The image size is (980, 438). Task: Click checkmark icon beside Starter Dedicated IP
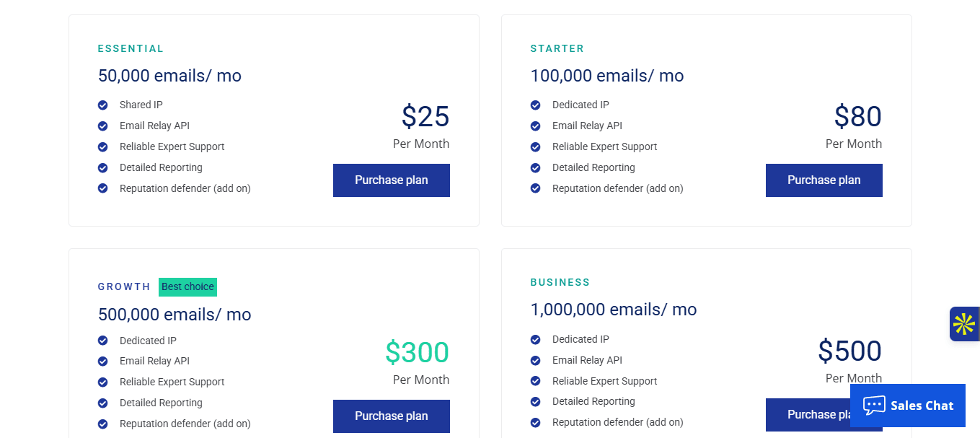[x=535, y=105]
